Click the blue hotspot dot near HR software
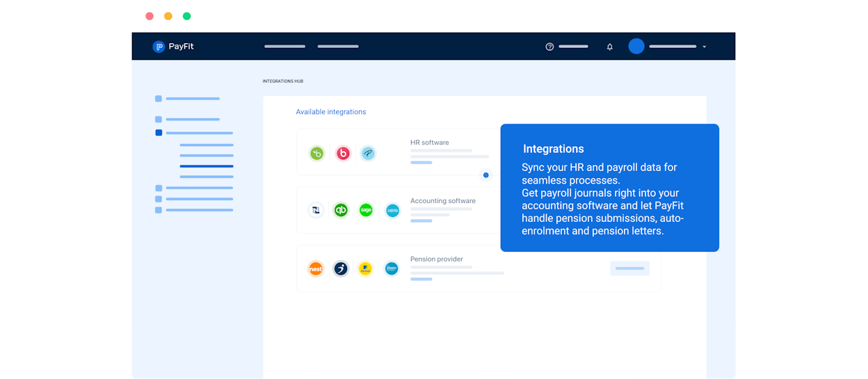Image resolution: width=868 pixels, height=379 pixels. (x=486, y=175)
